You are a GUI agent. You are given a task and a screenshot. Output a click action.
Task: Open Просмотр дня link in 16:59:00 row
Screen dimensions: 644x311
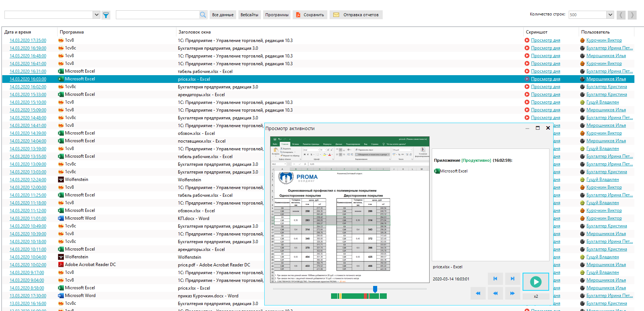pos(545,48)
